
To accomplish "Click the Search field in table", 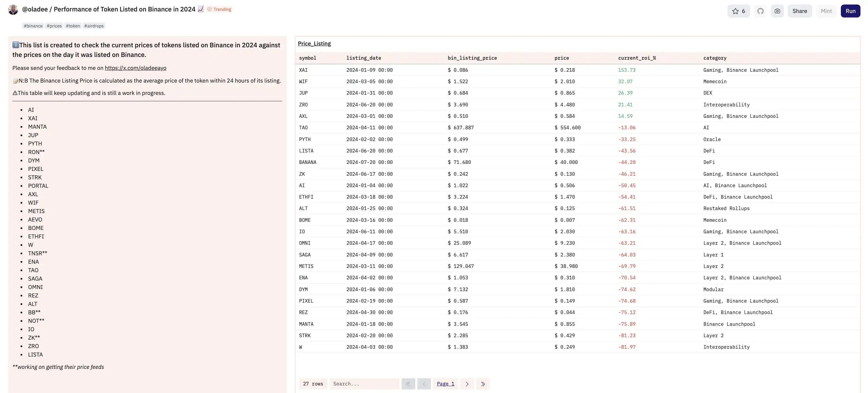I will click(363, 384).
